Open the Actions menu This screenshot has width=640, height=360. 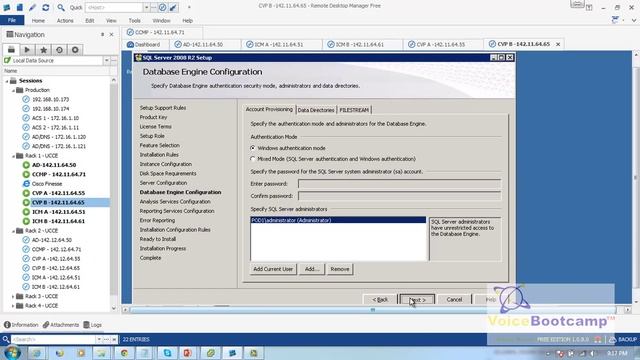pos(65,20)
